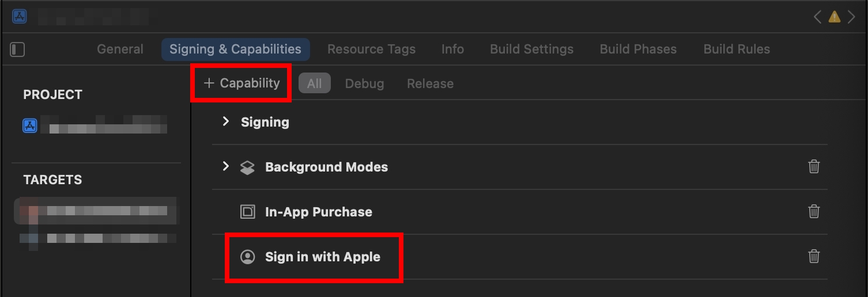Filter capabilities by Debug configuration

click(x=364, y=83)
